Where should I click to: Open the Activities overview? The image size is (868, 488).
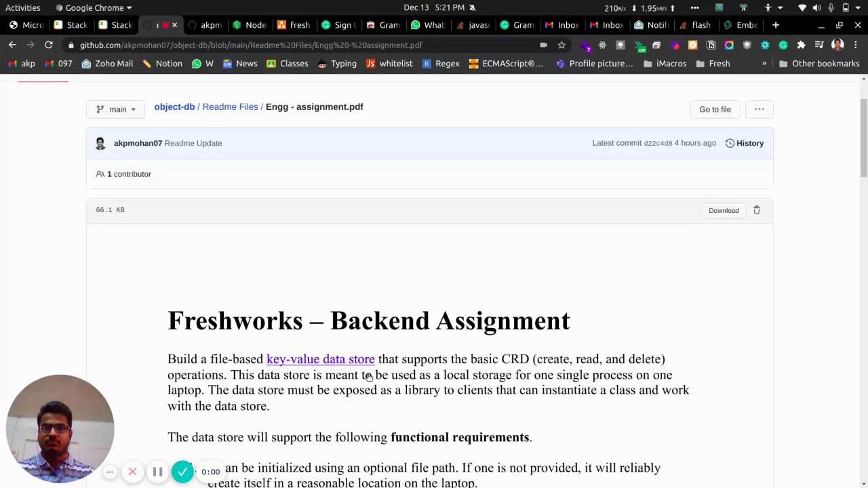coord(23,7)
